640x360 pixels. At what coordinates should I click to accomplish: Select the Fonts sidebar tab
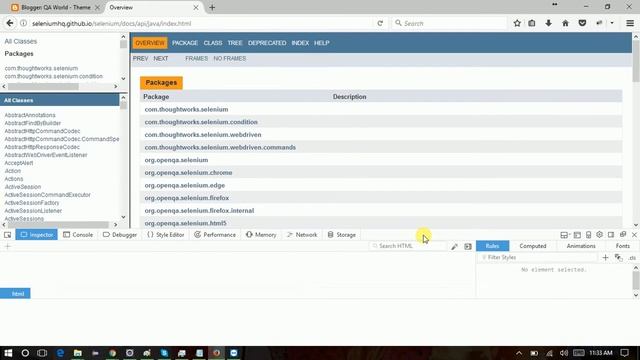622,246
